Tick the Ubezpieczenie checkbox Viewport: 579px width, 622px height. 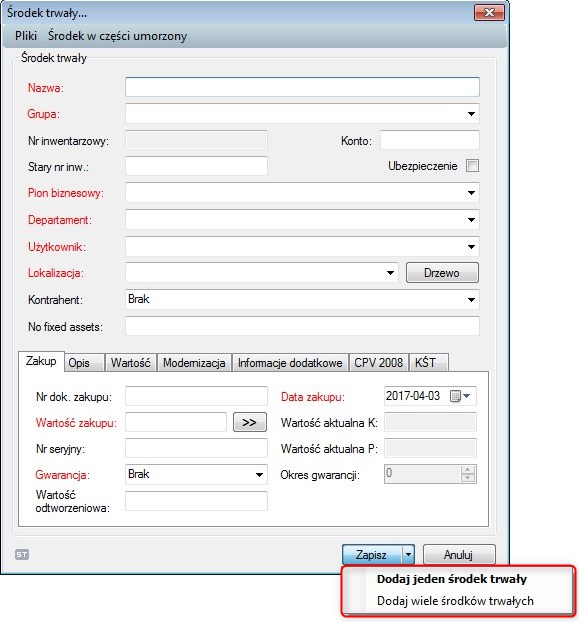472,166
